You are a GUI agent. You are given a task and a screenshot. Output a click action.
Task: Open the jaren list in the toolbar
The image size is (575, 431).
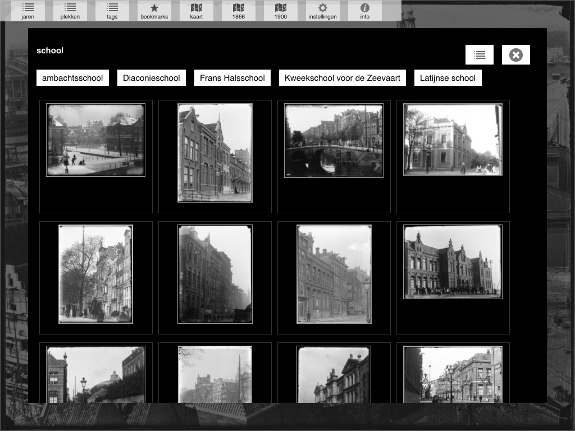click(x=28, y=11)
